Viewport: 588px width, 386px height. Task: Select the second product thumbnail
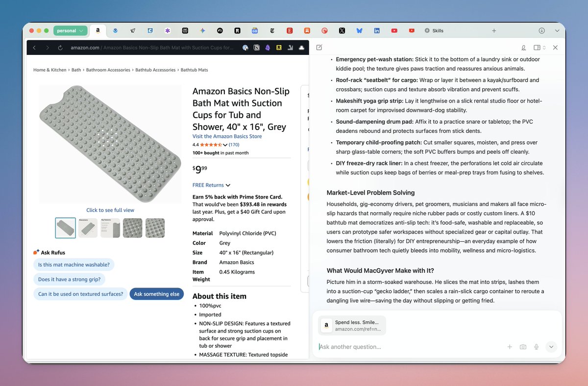tap(88, 228)
